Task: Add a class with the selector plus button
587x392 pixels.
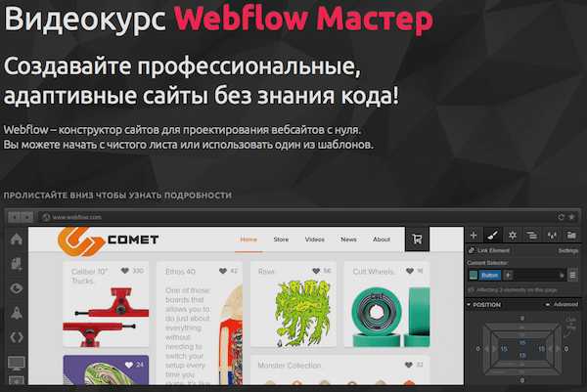Action: [x=508, y=276]
